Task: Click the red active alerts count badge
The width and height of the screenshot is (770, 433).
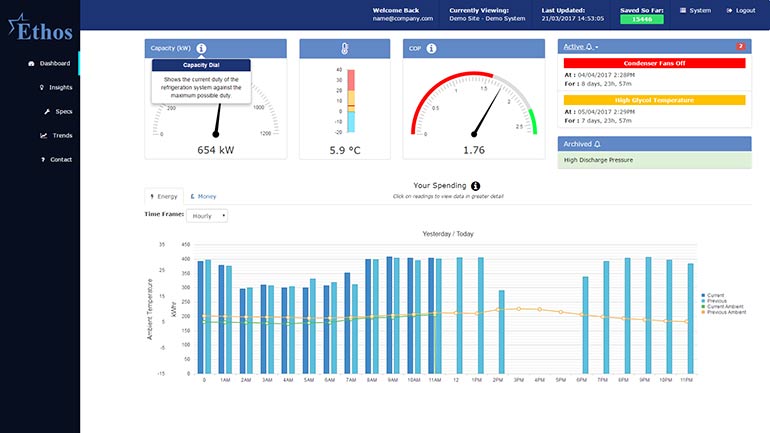Action: pyautogui.click(x=740, y=47)
